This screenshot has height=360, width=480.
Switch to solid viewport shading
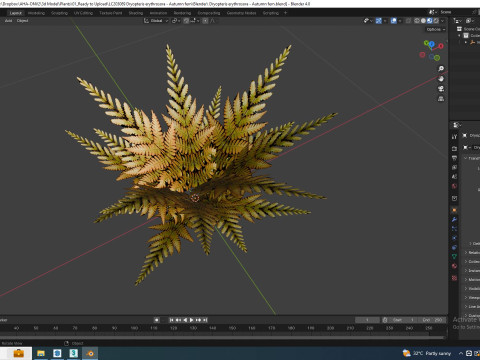(423, 21)
